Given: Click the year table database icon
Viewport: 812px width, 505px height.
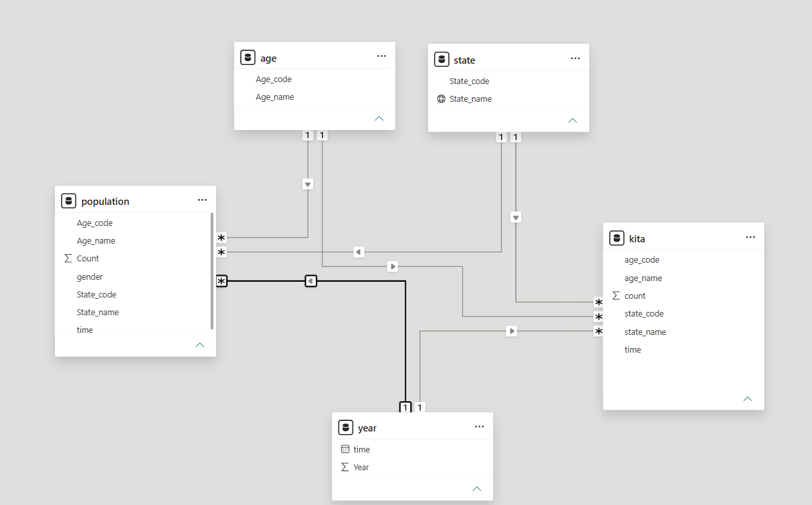Looking at the screenshot, I should tap(345, 428).
